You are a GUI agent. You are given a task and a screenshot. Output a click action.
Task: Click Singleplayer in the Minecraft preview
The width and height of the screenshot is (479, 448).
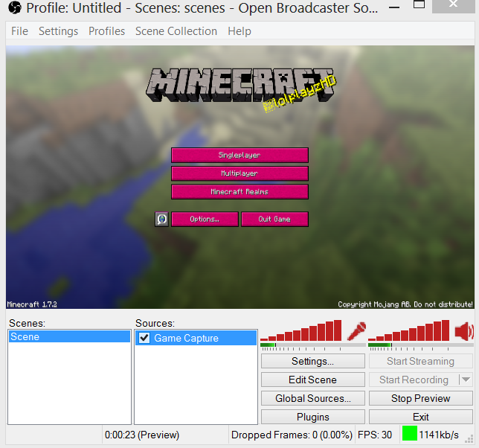point(239,156)
